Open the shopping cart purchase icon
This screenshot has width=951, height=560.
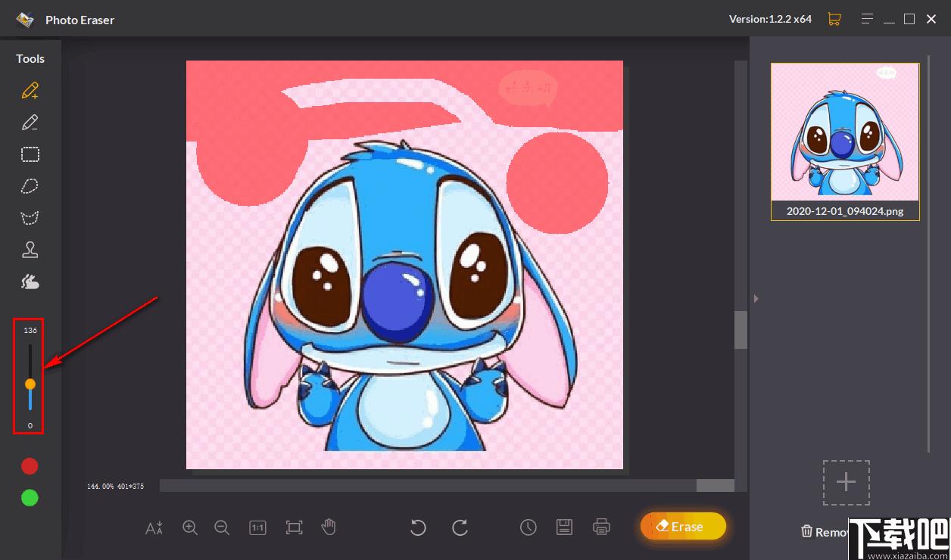click(834, 19)
